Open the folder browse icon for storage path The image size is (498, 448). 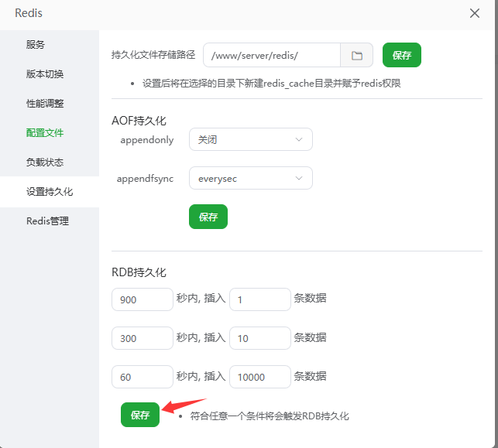click(357, 55)
